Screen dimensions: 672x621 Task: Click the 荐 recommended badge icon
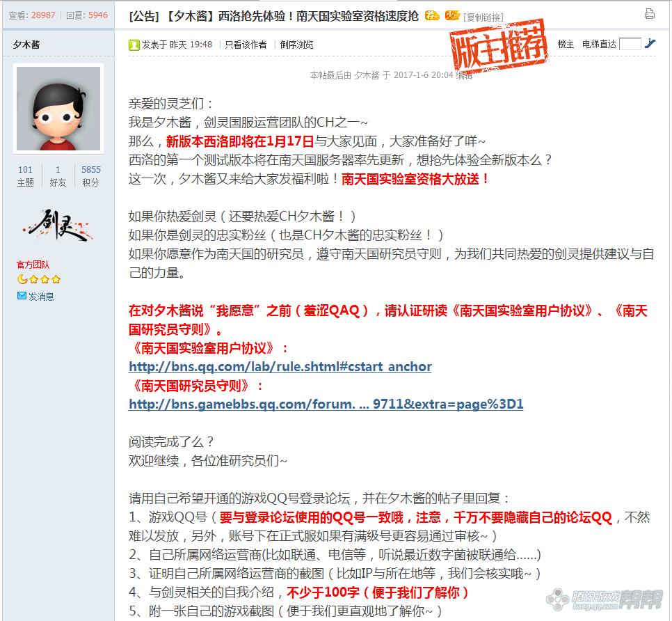coord(431,16)
